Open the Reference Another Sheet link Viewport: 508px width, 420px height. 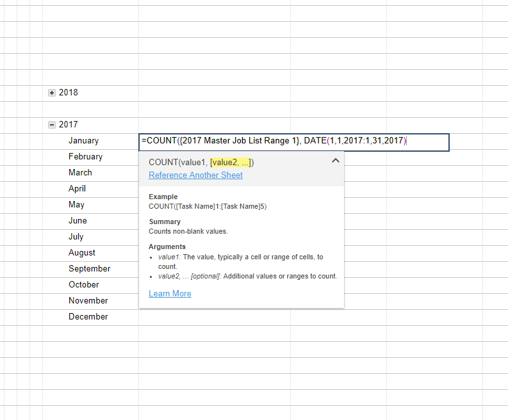tap(195, 175)
